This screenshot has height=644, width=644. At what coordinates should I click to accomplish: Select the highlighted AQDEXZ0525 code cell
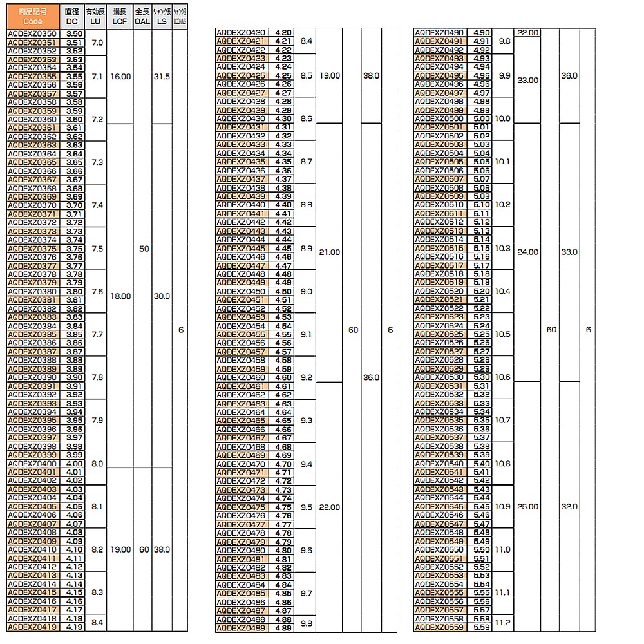pyautogui.click(x=440, y=334)
